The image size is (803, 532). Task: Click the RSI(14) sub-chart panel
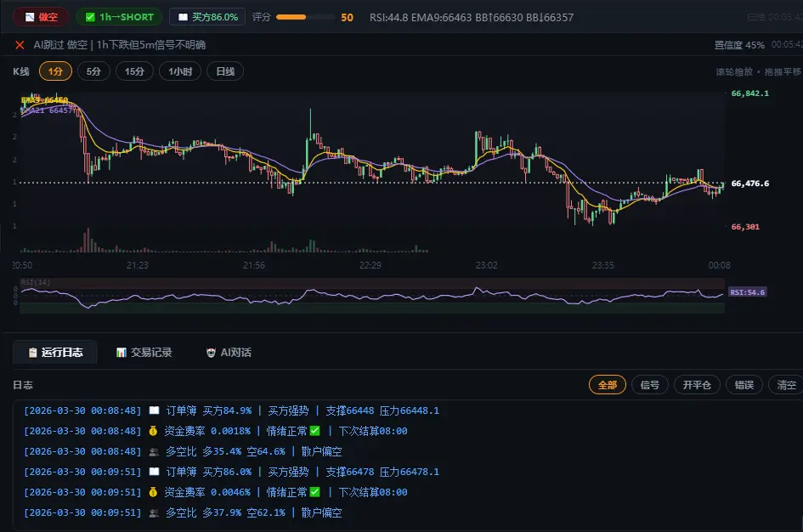click(x=372, y=296)
